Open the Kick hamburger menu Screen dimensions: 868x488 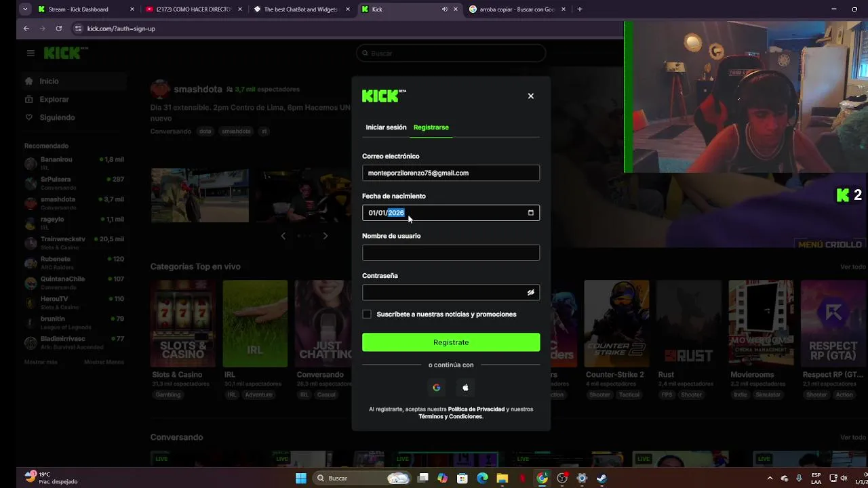pos(31,53)
